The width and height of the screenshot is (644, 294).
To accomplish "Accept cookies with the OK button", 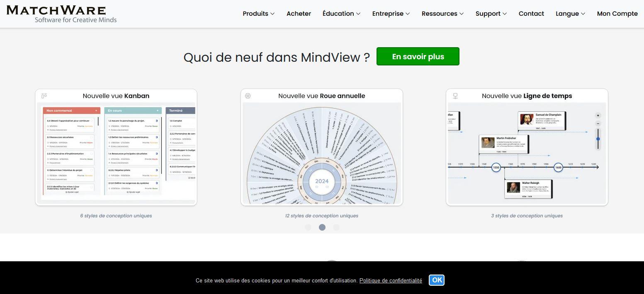I will [x=437, y=280].
